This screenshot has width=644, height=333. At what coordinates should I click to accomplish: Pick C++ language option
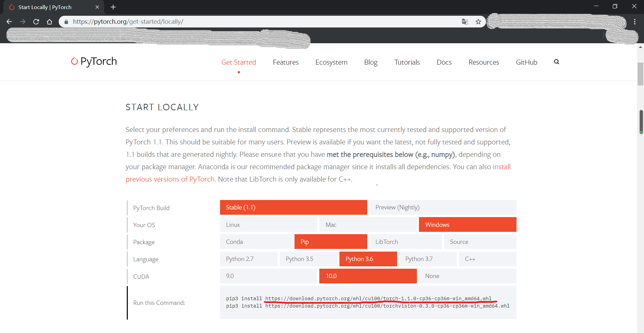[488, 259]
